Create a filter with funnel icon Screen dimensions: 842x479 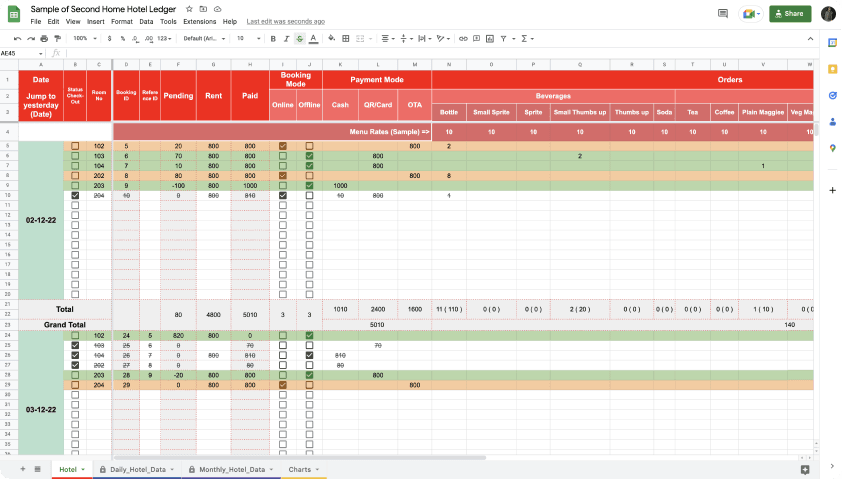[504, 39]
